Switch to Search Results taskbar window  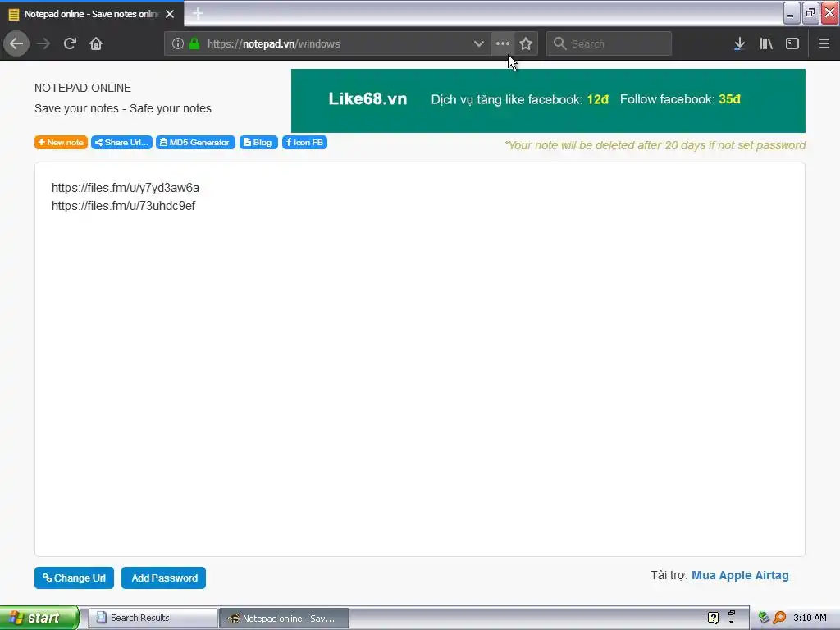(152, 619)
